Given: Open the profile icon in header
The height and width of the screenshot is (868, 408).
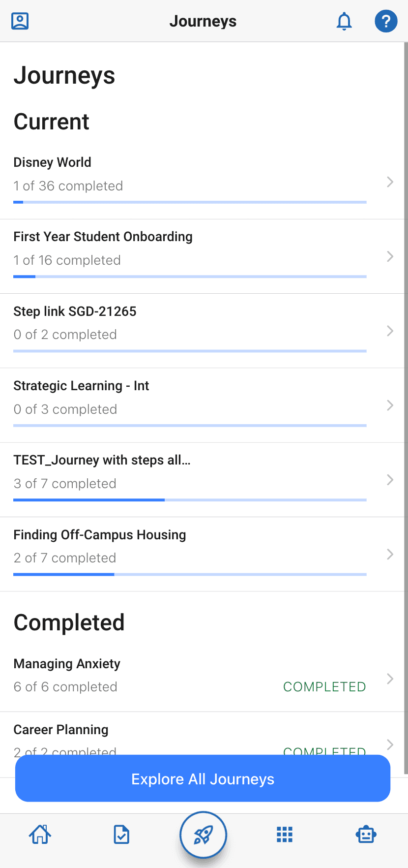Looking at the screenshot, I should tap(20, 21).
